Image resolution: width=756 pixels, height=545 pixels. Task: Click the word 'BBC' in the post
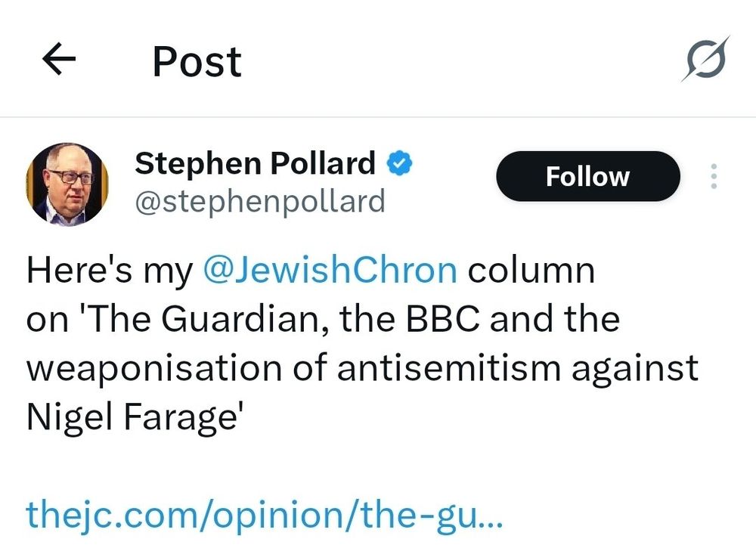click(443, 319)
